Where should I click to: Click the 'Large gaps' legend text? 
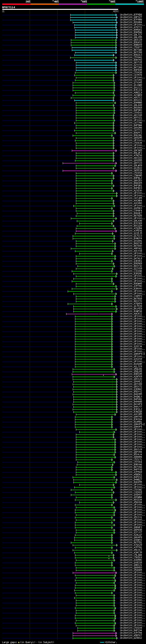tap(10, 642)
